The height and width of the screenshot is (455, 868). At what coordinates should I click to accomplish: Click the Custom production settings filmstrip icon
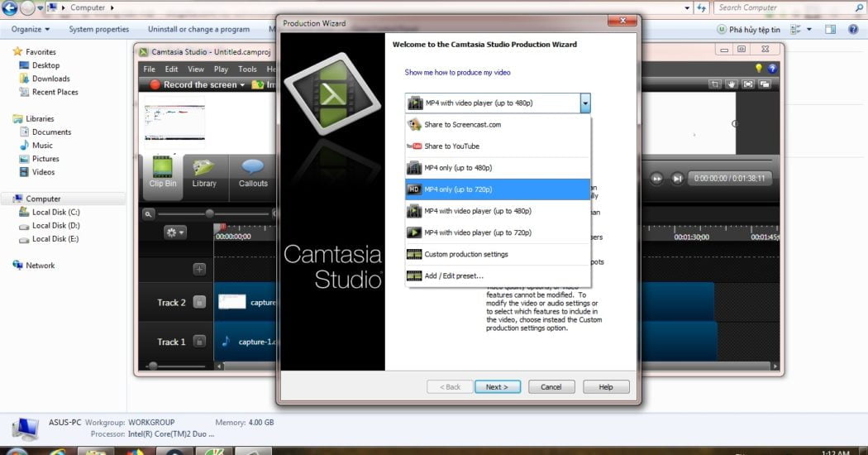coord(414,254)
